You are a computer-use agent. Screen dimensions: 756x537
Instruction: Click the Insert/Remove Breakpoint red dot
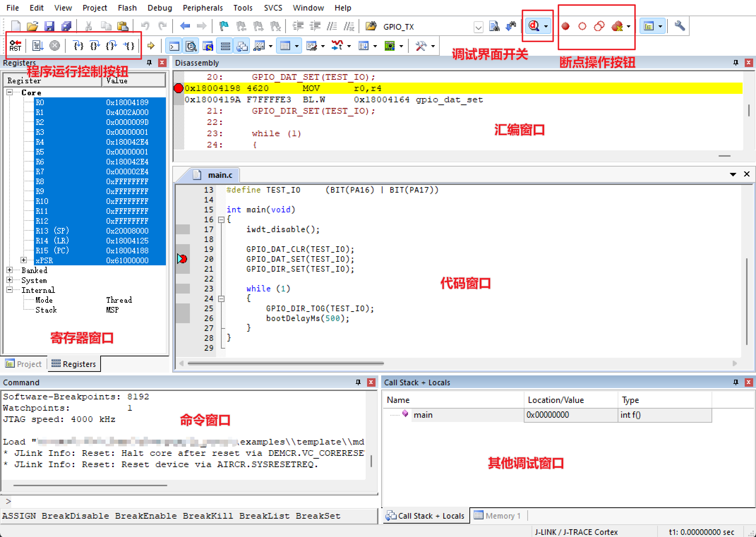coord(565,26)
